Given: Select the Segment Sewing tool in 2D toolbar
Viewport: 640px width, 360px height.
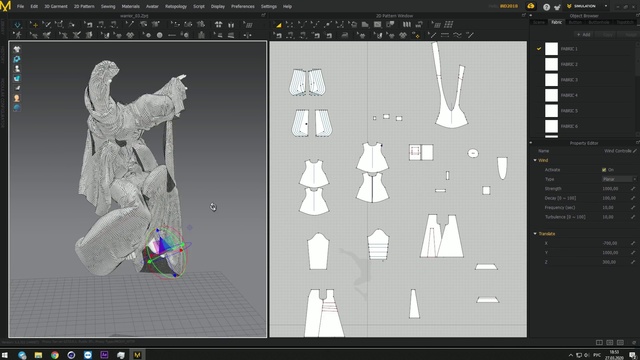Looking at the screenshot, I should [x=290, y=36].
